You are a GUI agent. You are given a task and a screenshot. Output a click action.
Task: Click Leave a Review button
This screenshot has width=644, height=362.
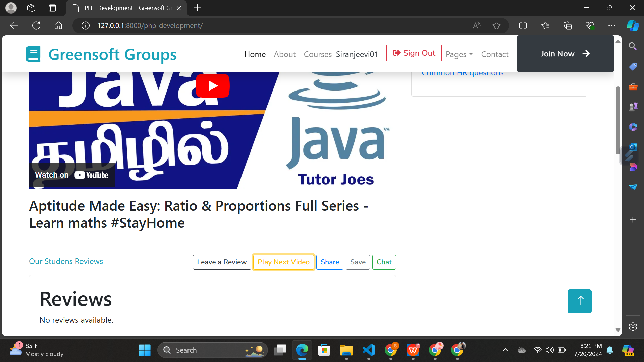[222, 262]
